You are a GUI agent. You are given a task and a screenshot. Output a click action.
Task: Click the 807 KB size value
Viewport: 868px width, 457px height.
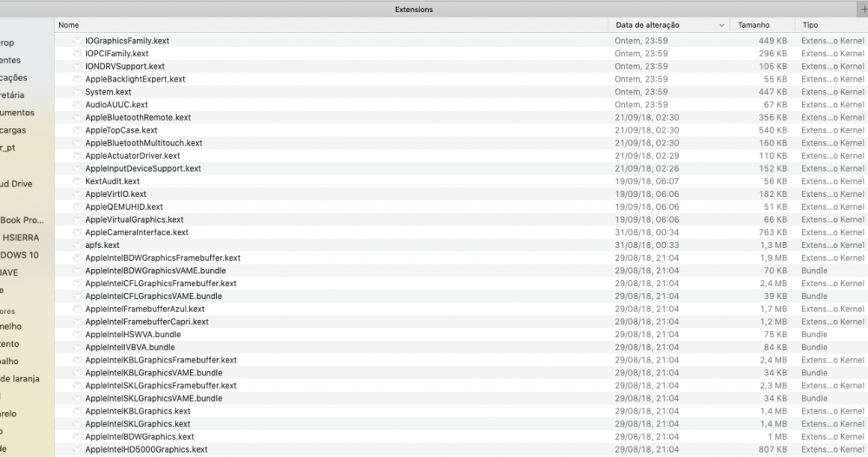click(773, 449)
